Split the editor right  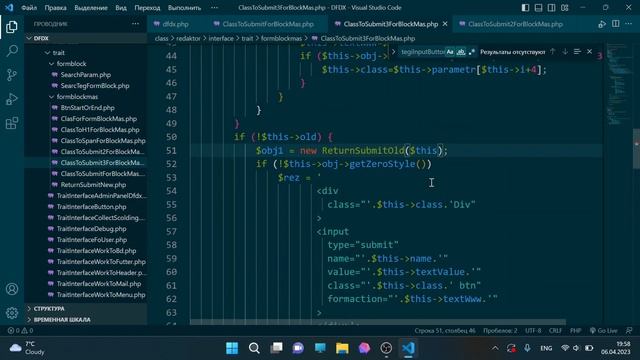616,24
